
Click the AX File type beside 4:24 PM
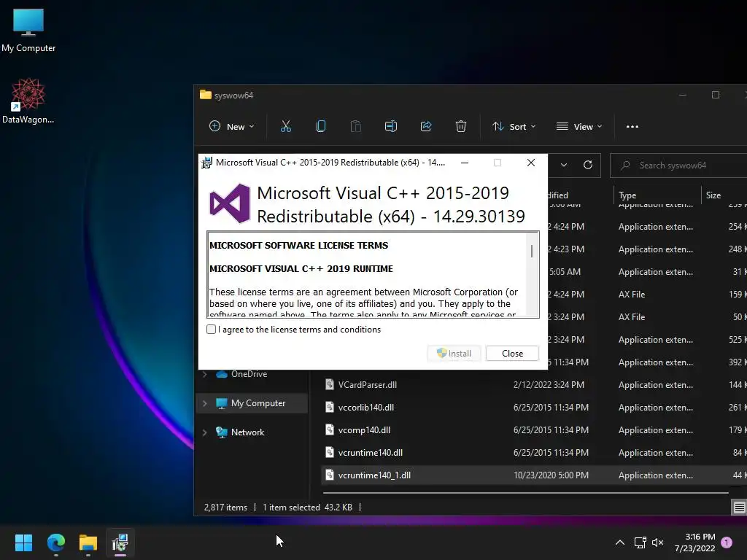click(x=632, y=295)
